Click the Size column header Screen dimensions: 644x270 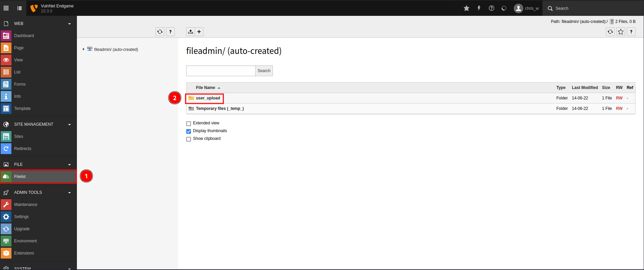(606, 88)
